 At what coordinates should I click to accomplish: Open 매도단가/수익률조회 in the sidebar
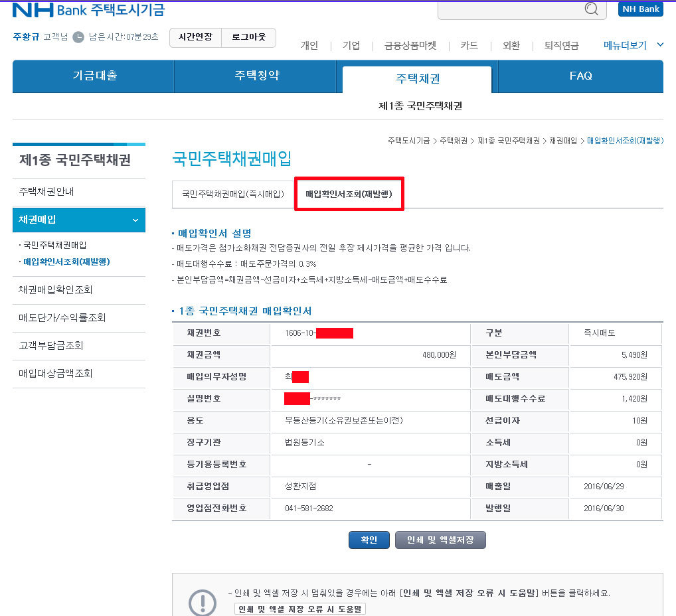(79, 318)
